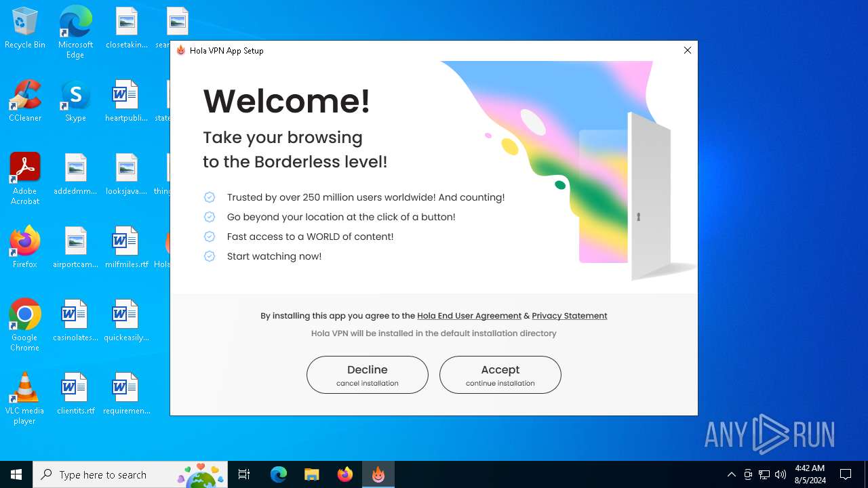
Task: Show hidden system tray icons
Action: click(731, 474)
